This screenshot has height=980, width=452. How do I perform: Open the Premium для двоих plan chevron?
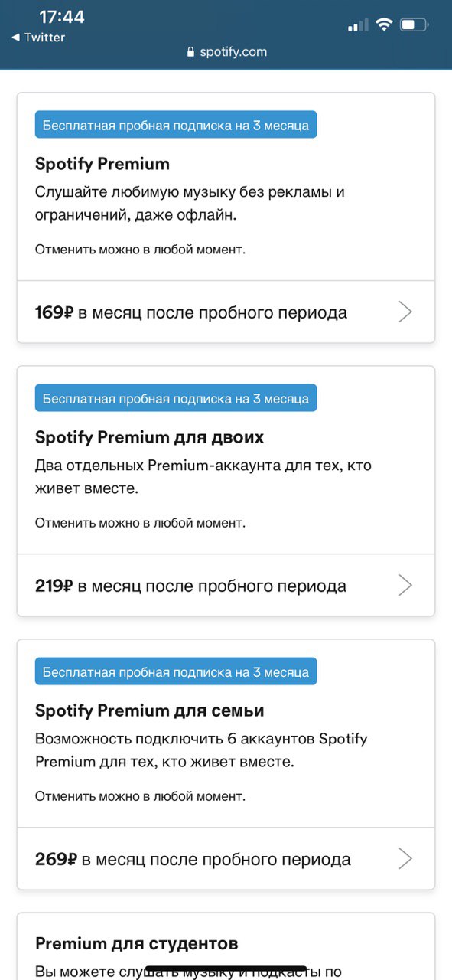click(x=406, y=585)
